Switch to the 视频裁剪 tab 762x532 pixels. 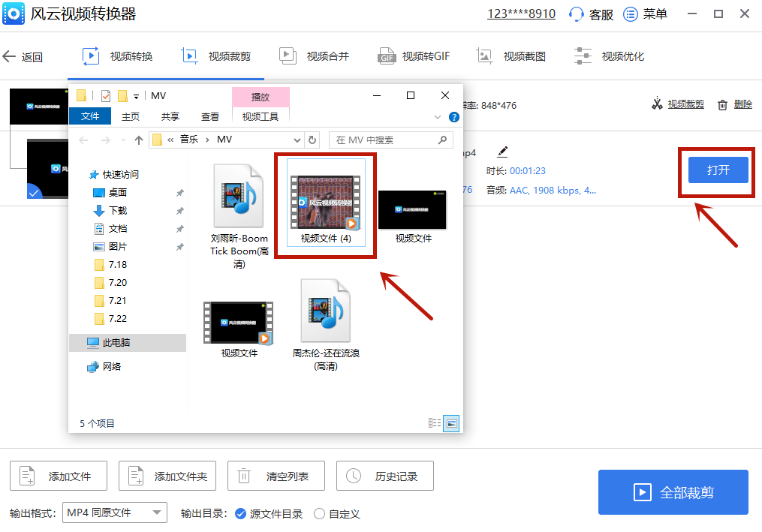[x=215, y=56]
